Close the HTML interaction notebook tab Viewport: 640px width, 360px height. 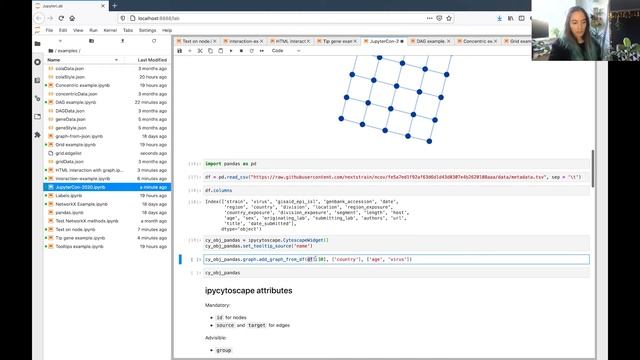pos(308,41)
